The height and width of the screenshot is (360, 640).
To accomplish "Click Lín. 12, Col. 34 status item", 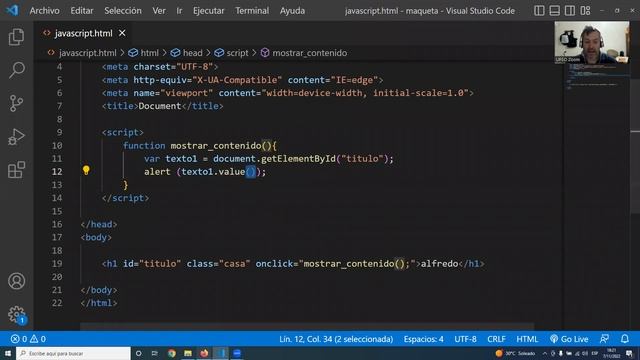I will 336,339.
